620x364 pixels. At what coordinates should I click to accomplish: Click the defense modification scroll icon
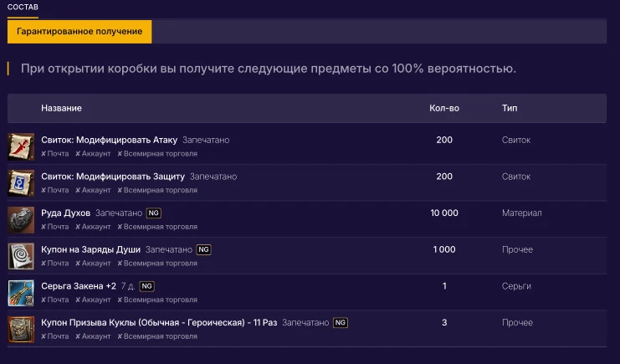coord(21,183)
